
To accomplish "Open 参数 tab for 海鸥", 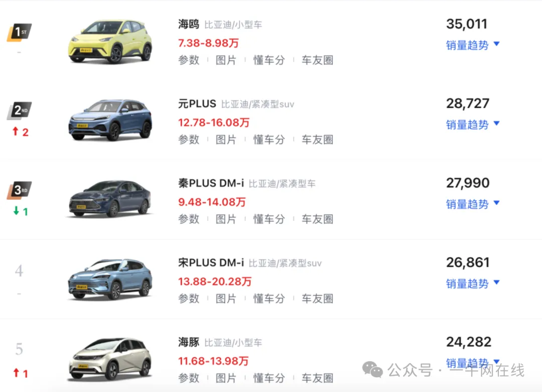I will 189,60.
